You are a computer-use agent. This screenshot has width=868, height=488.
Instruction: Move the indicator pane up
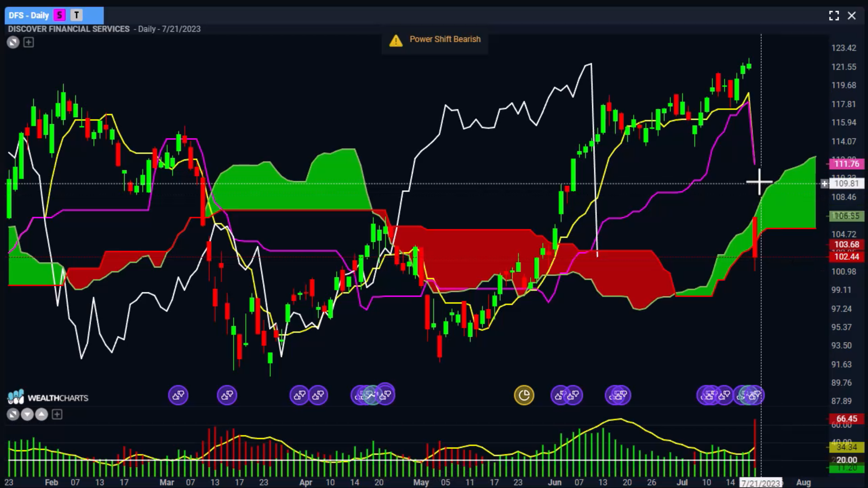tap(42, 414)
